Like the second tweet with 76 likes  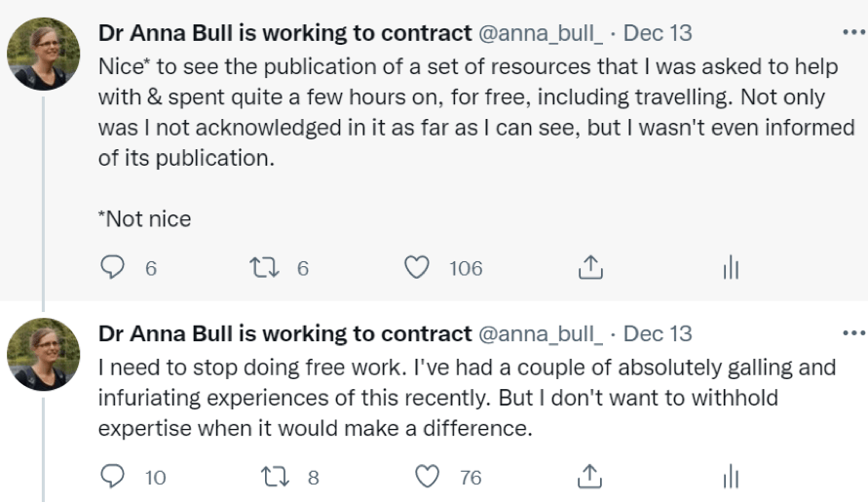click(x=427, y=477)
